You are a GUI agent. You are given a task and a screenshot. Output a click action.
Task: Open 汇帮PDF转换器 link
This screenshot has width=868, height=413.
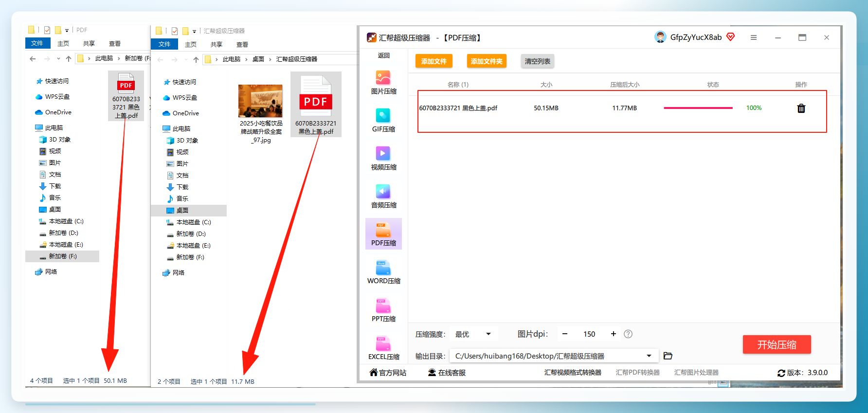[637, 373]
